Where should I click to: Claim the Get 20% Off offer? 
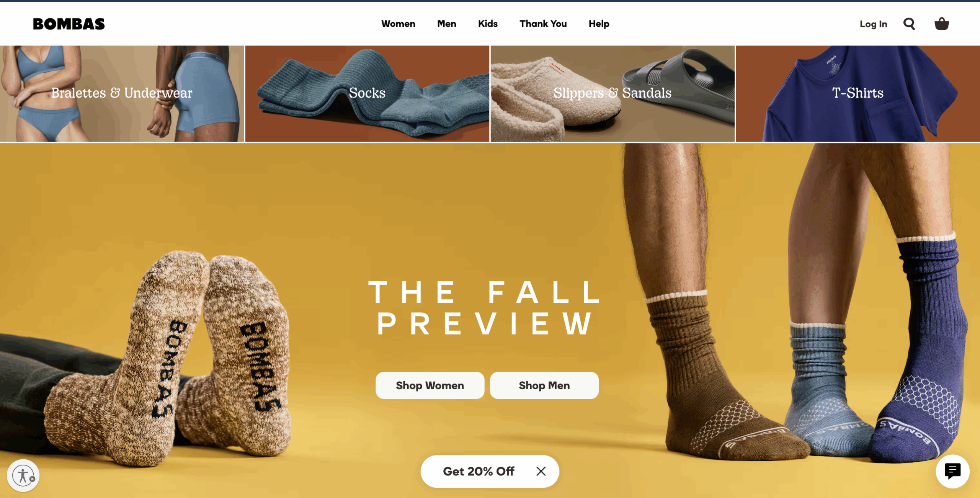coord(479,471)
